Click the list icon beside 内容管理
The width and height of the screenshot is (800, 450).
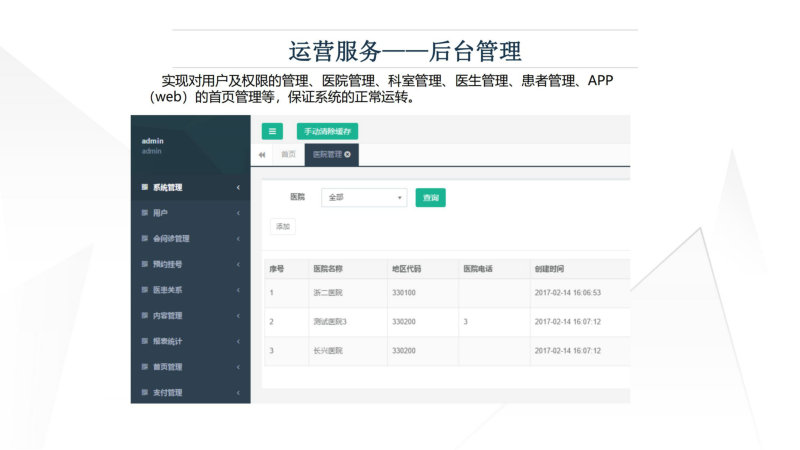145,315
